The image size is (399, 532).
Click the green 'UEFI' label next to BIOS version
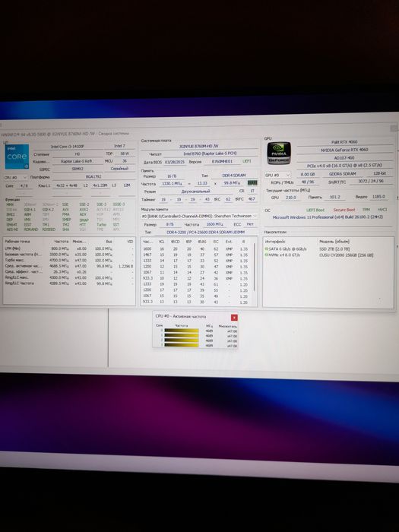(x=247, y=161)
